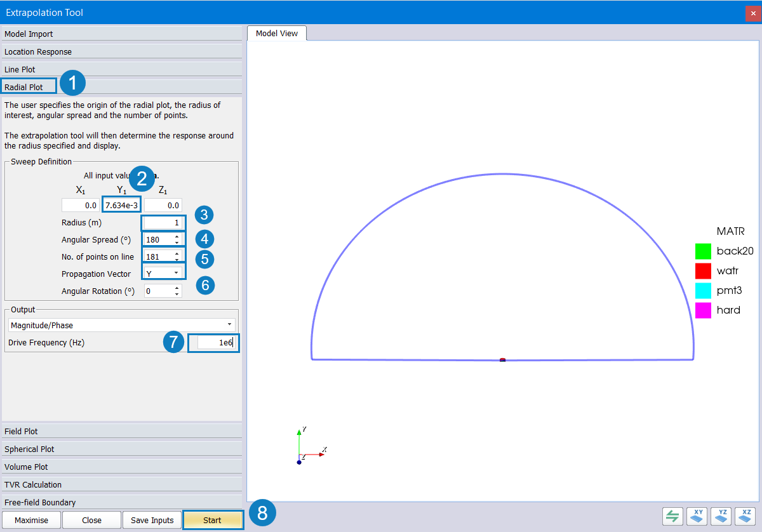The image size is (762, 532).
Task: Start the radial plot extrapolation
Action: pos(213,520)
